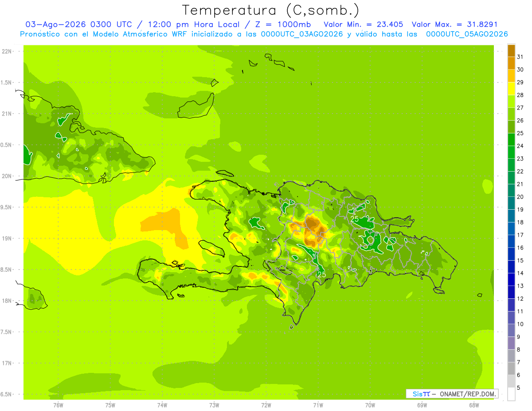Click the white legend swatch below 5
This screenshot has height=411, width=532.
coord(511,394)
